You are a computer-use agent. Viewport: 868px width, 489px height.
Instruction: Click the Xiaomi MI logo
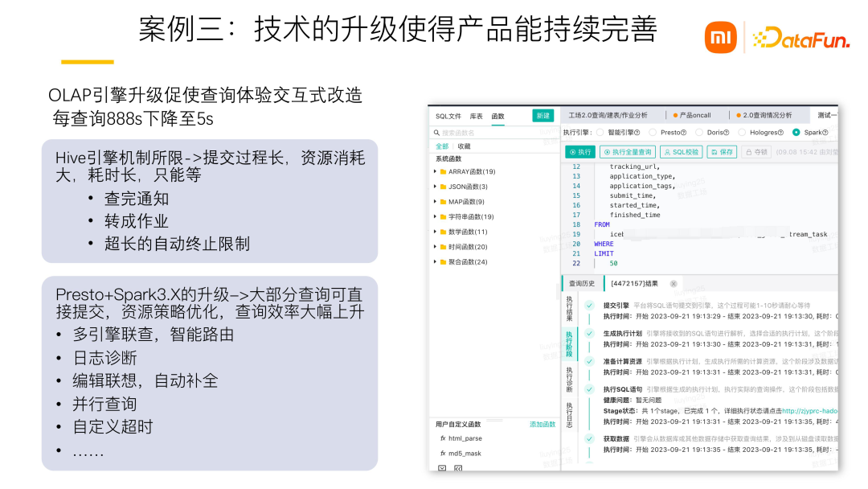pyautogui.click(x=720, y=37)
